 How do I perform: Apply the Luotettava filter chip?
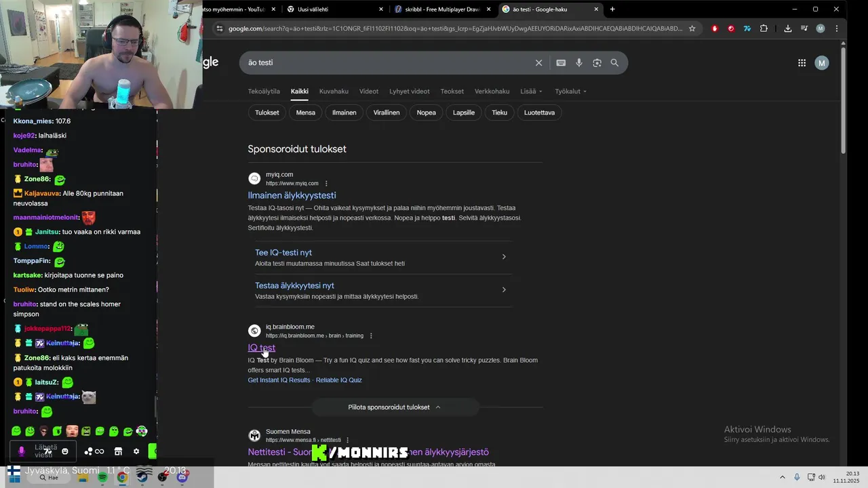(540, 113)
